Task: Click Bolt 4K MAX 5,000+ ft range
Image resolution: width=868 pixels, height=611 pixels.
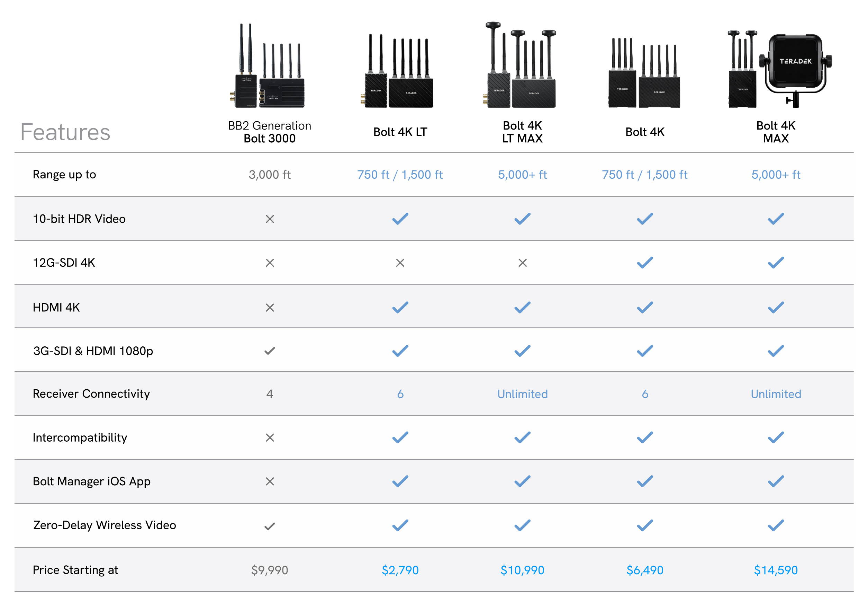Action: [x=776, y=175]
